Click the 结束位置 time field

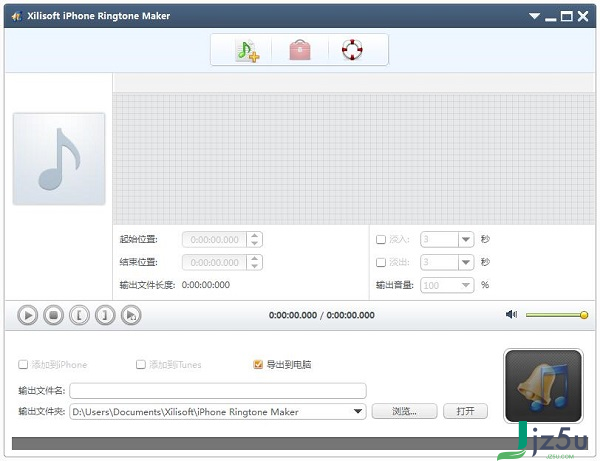[215, 263]
